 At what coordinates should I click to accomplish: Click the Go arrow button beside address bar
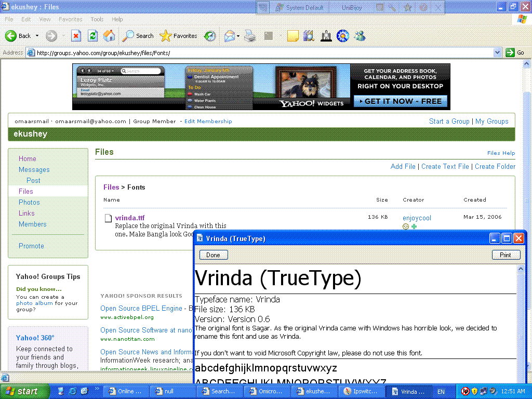[510, 52]
